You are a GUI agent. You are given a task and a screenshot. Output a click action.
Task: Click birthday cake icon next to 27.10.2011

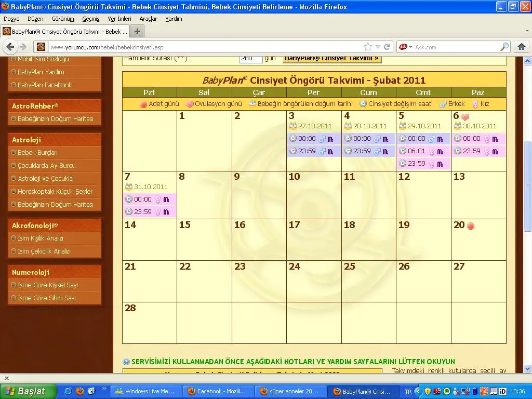click(292, 126)
